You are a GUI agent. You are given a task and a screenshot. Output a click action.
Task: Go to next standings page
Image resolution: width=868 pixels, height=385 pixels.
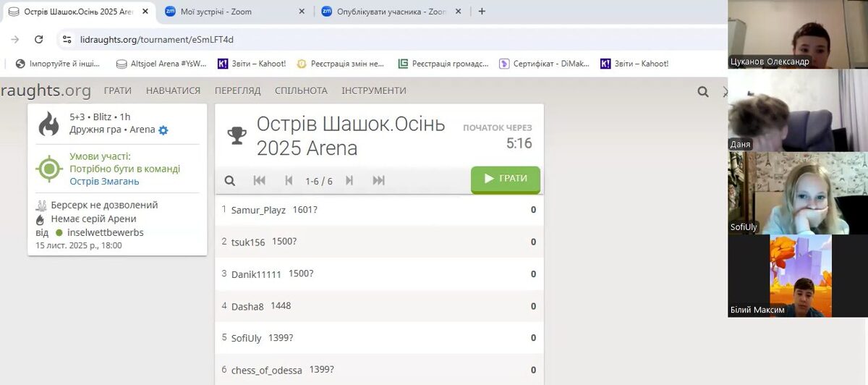[x=349, y=181]
